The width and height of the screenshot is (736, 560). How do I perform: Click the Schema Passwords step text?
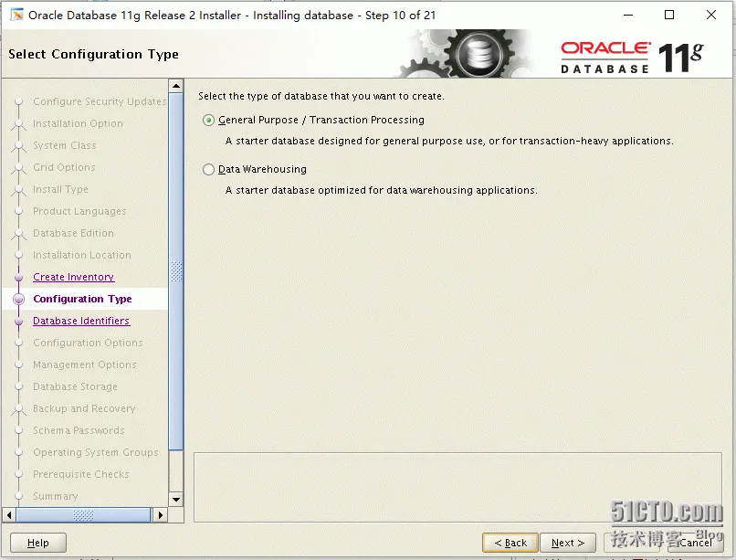click(79, 430)
